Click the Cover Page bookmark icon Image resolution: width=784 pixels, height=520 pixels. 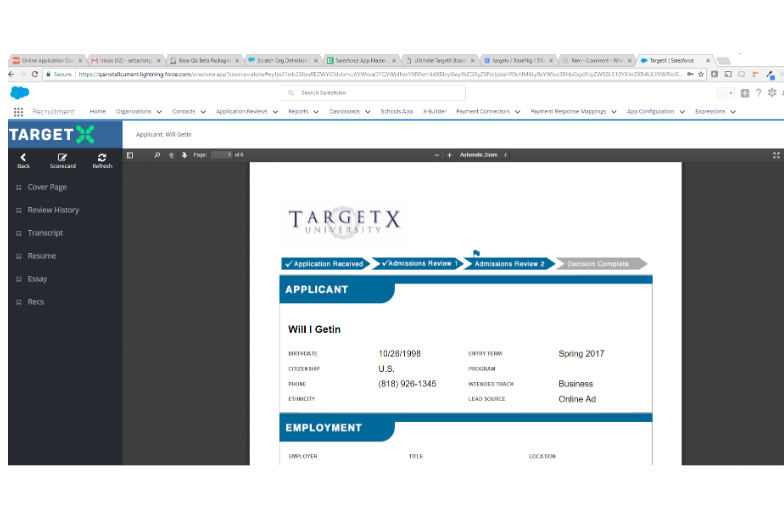pyautogui.click(x=18, y=188)
